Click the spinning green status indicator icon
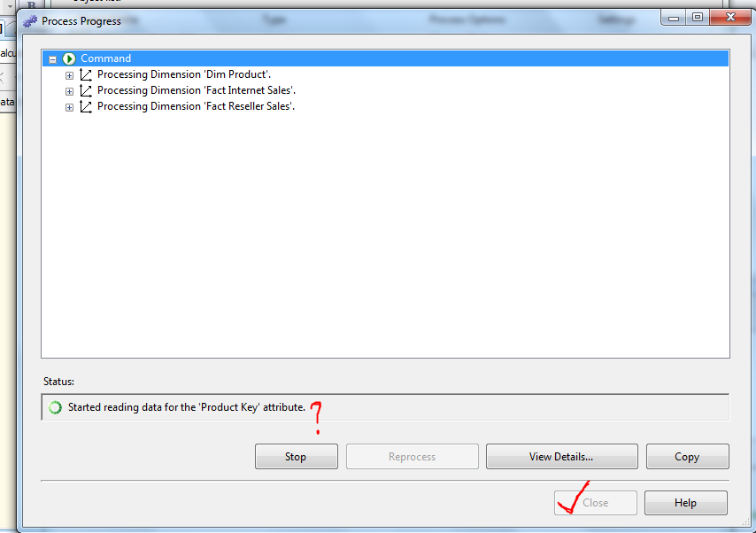 pyautogui.click(x=55, y=407)
